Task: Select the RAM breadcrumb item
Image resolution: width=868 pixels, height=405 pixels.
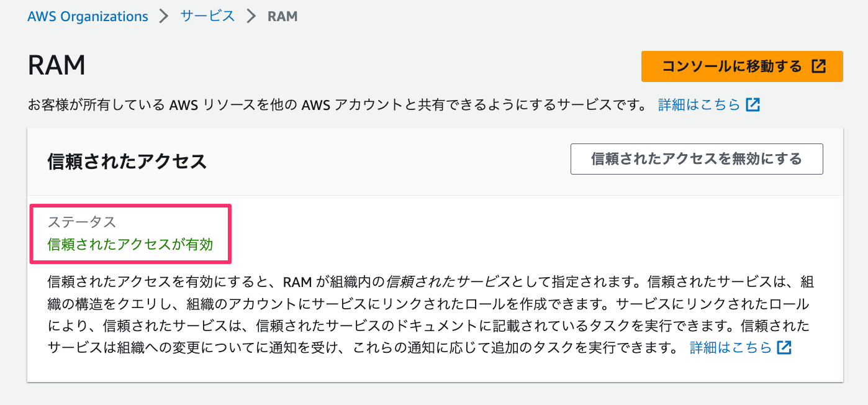Action: click(283, 16)
